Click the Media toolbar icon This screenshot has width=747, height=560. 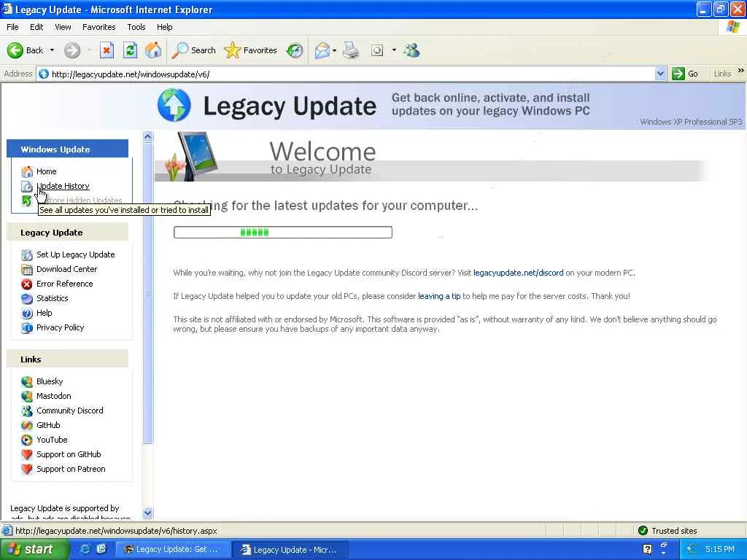[x=377, y=50]
